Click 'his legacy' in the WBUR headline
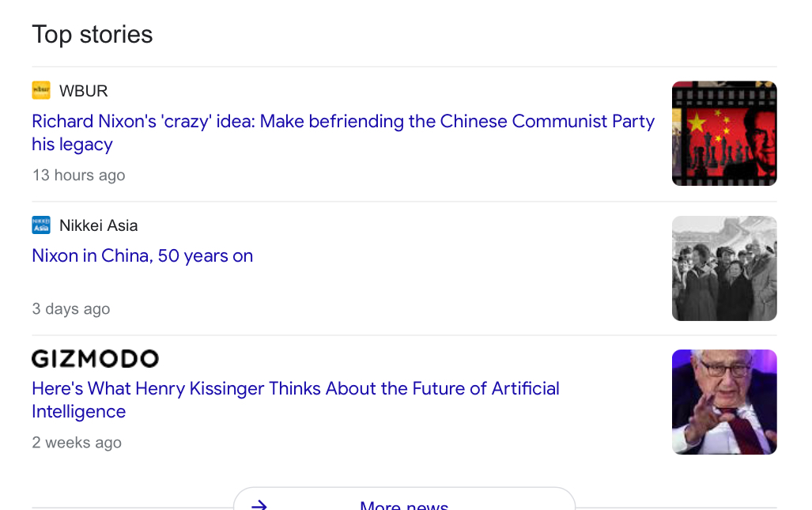 72,145
